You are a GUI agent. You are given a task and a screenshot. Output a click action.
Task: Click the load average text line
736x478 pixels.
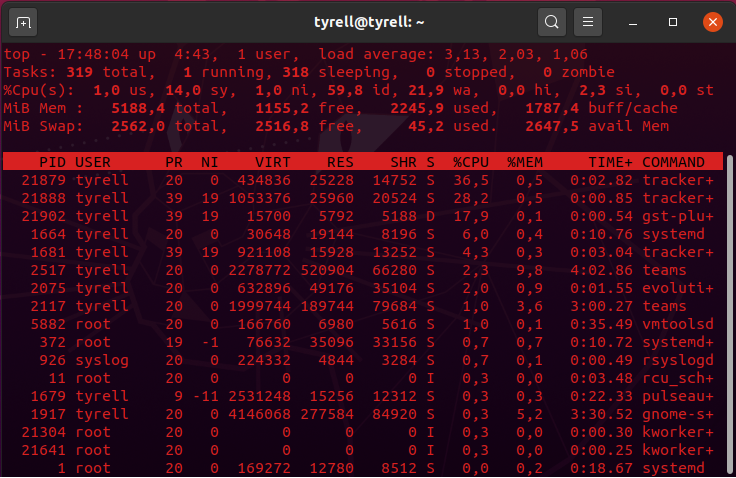click(x=452, y=54)
